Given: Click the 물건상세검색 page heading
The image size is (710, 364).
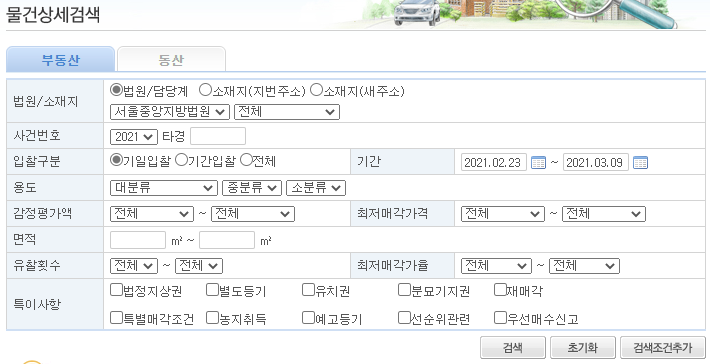Looking at the screenshot, I should click(x=53, y=15).
